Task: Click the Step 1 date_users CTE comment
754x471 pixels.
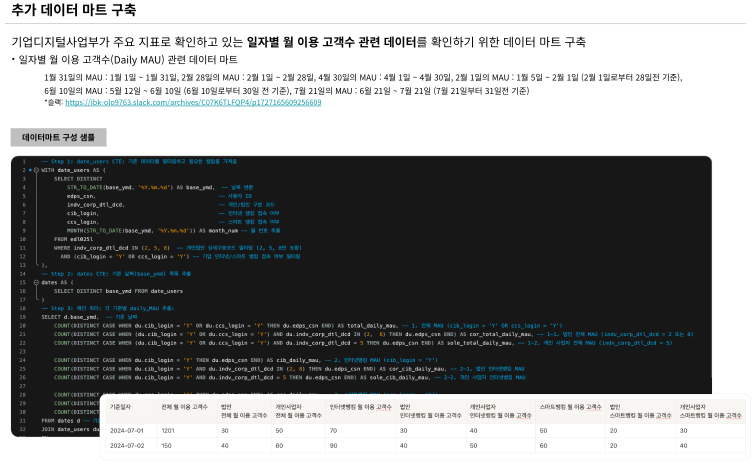Action: (x=139, y=162)
